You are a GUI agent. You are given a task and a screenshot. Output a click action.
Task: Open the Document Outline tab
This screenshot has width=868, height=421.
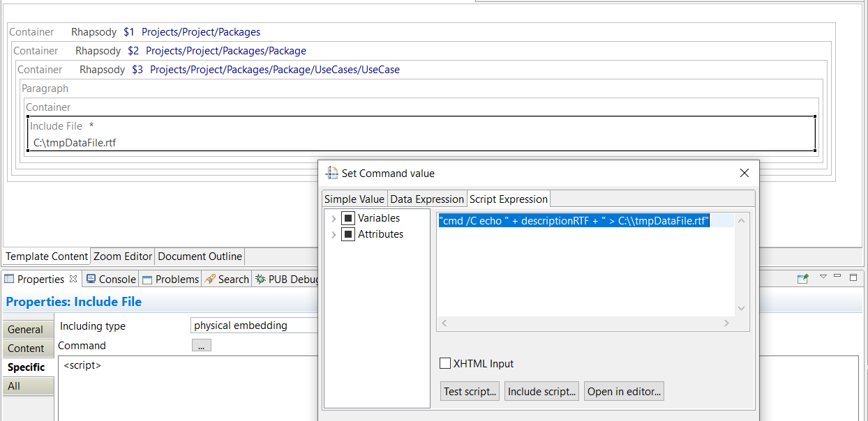(200, 257)
